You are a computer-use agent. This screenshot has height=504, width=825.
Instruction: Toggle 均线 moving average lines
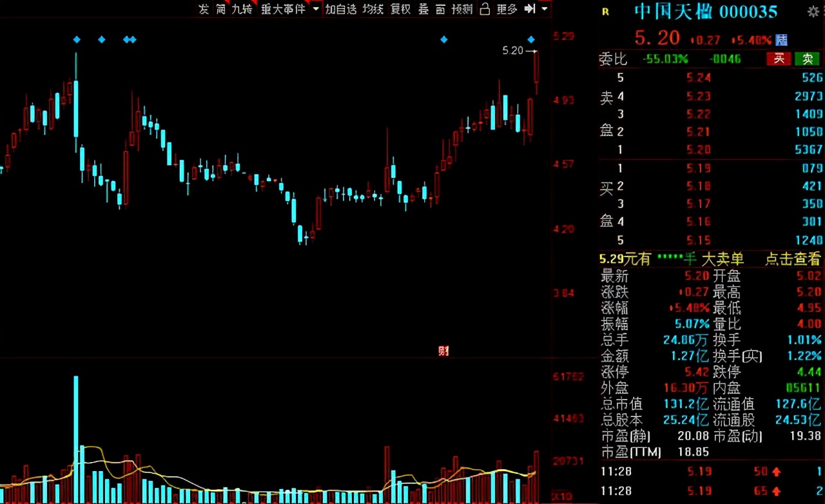[373, 9]
